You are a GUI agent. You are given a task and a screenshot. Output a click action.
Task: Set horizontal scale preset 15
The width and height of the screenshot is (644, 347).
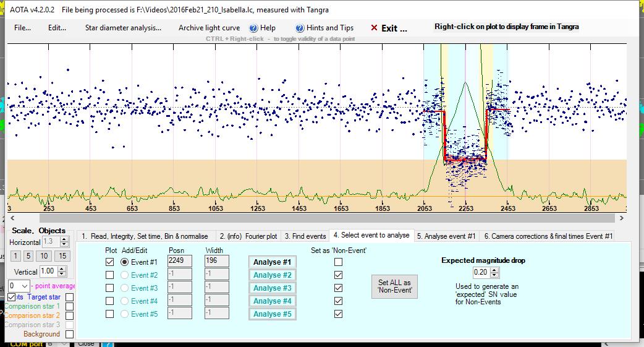click(x=62, y=256)
